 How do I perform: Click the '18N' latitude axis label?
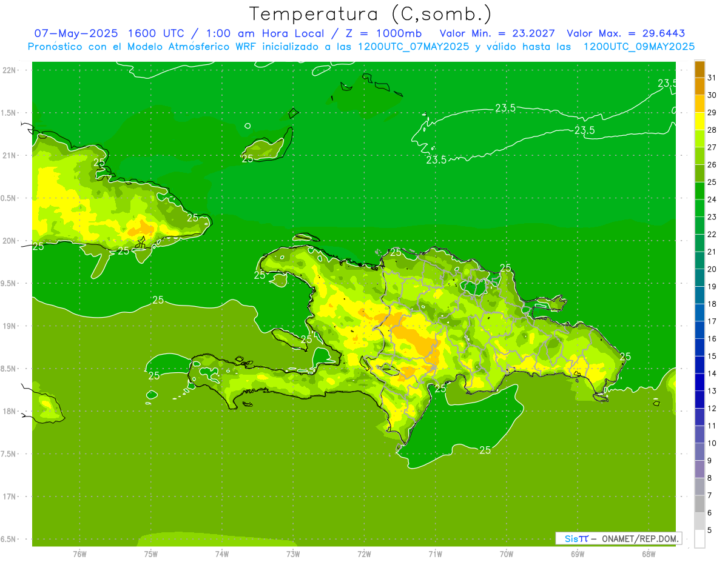click(10, 411)
